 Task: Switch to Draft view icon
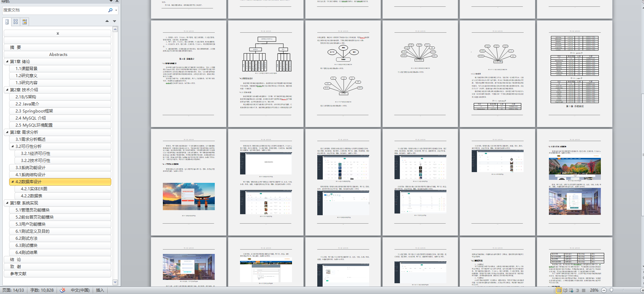(x=584, y=290)
